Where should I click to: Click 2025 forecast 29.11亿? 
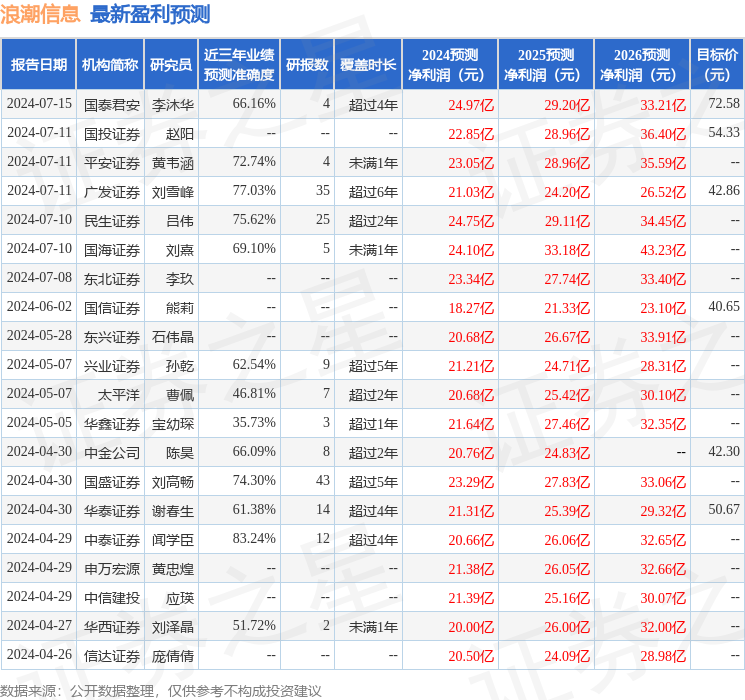(567, 221)
